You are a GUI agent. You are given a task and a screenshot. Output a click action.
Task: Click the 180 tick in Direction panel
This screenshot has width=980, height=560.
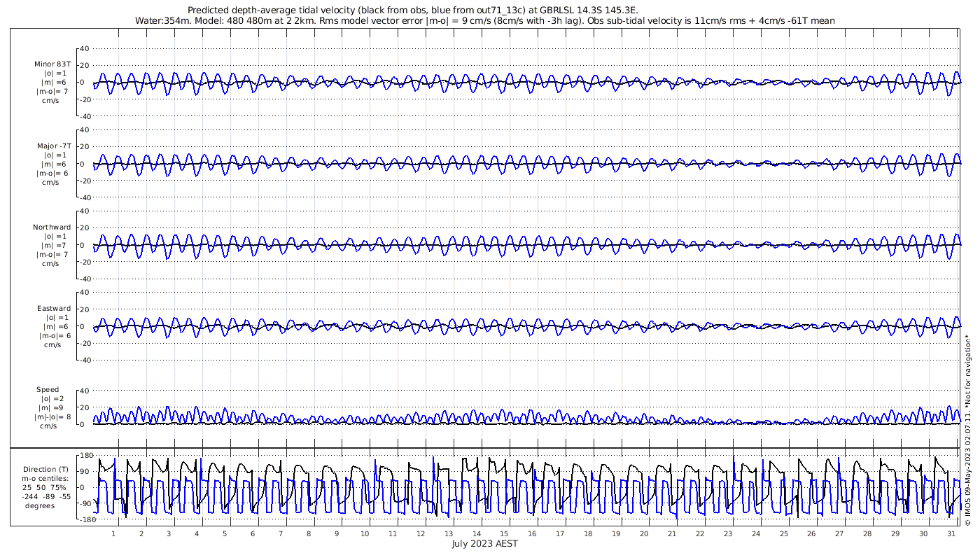[86, 456]
